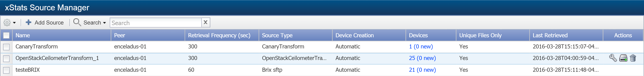Toggle the select-all header checkbox
Image resolution: width=644 pixels, height=76 pixels.
(6, 35)
